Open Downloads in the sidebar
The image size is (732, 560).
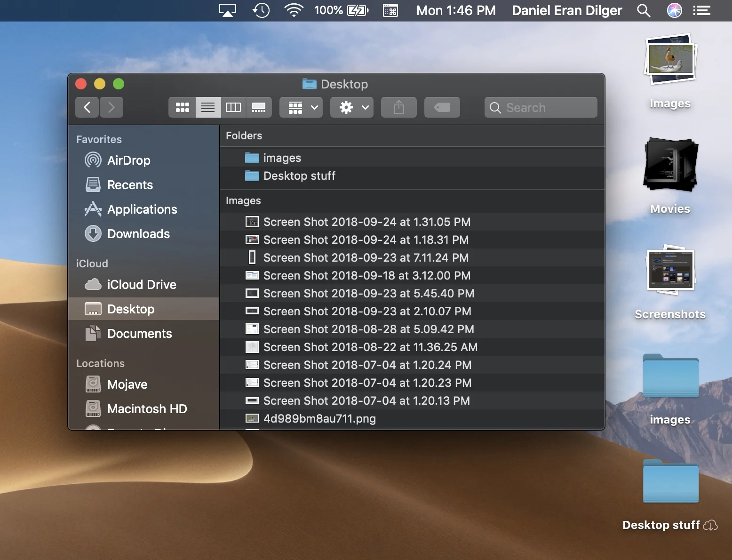point(144,234)
